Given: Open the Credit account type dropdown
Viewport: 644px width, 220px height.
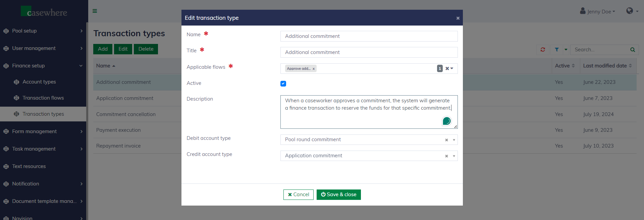Looking at the screenshot, I should (x=454, y=156).
